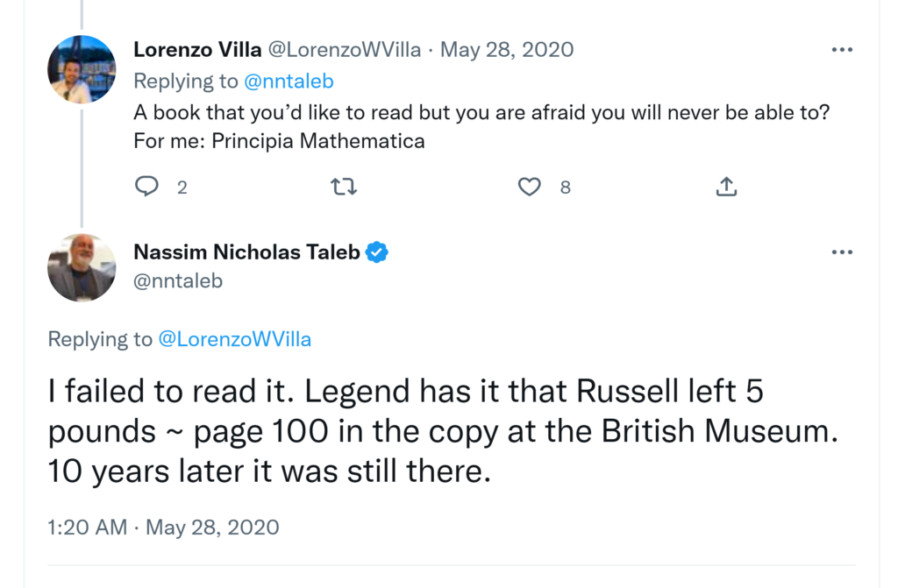Click Nassim Taleb's blue verified badge
This screenshot has height=588, width=898.
(377, 252)
